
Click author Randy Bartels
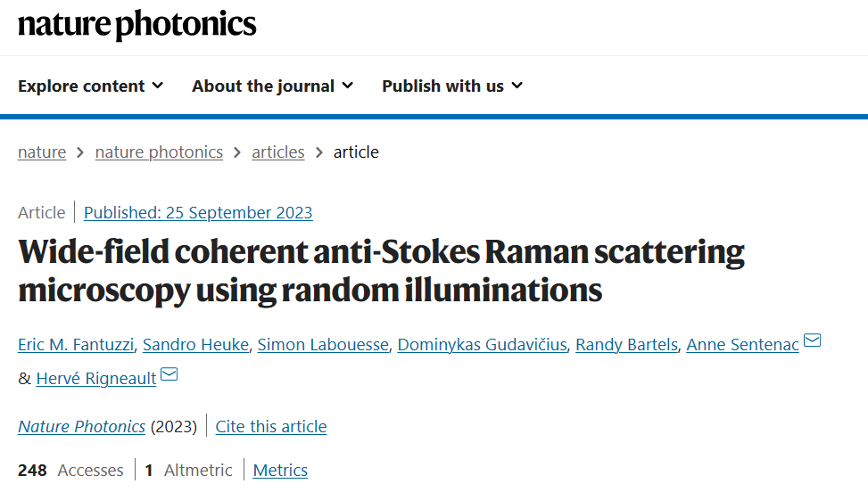pyautogui.click(x=626, y=344)
